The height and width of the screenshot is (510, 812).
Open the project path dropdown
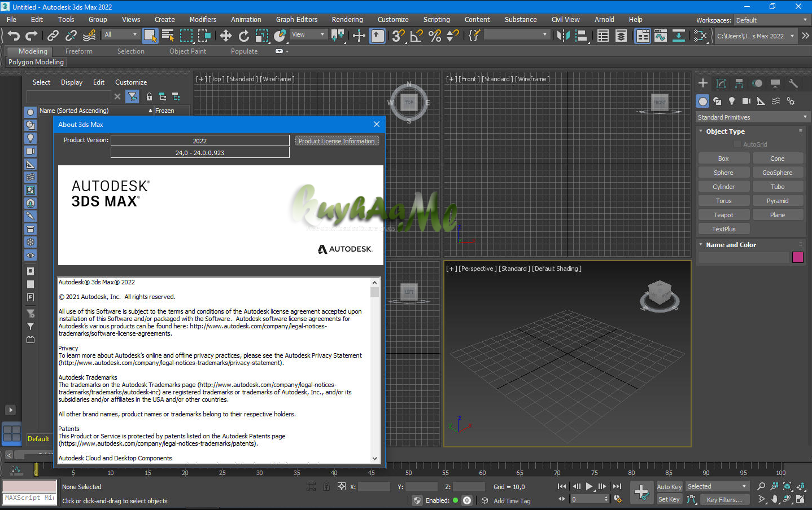click(756, 36)
